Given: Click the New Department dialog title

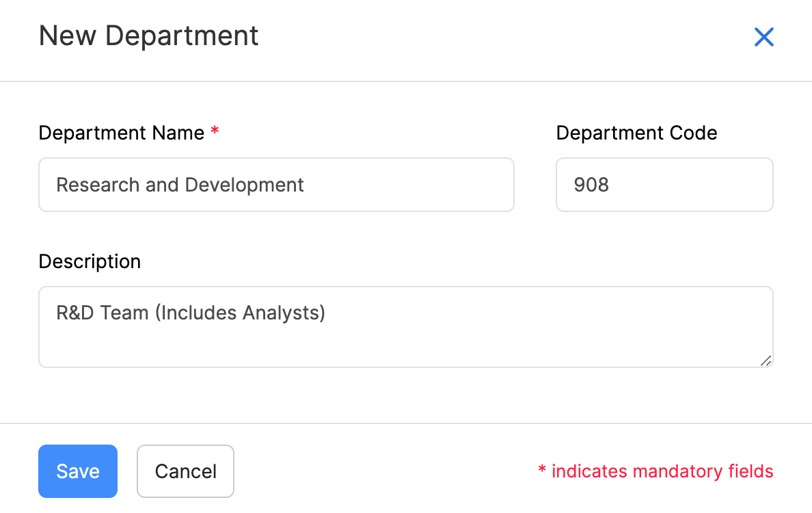Looking at the screenshot, I should (x=148, y=36).
